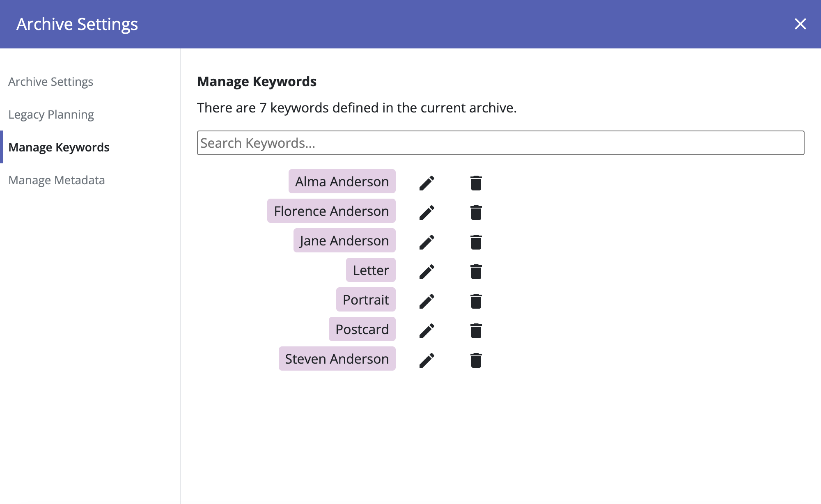Delete the Steven Anderson keyword
Image resolution: width=821 pixels, height=504 pixels.
pos(476,360)
